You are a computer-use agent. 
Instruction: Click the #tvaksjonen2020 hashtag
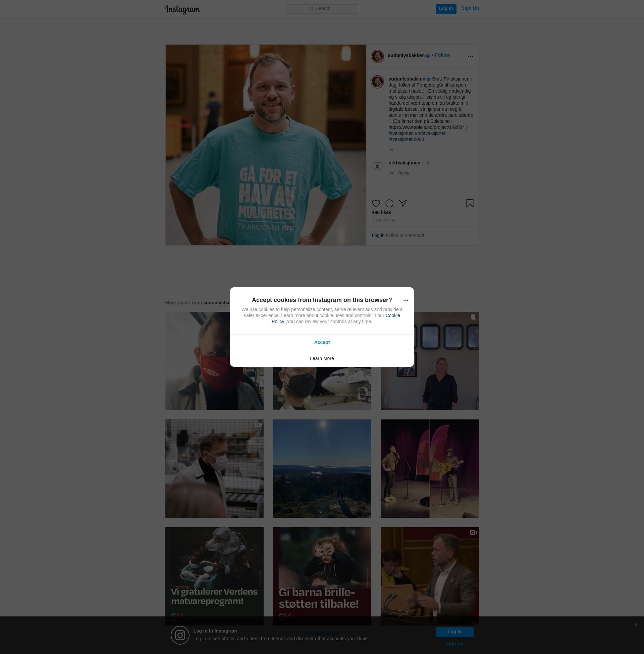(x=406, y=139)
